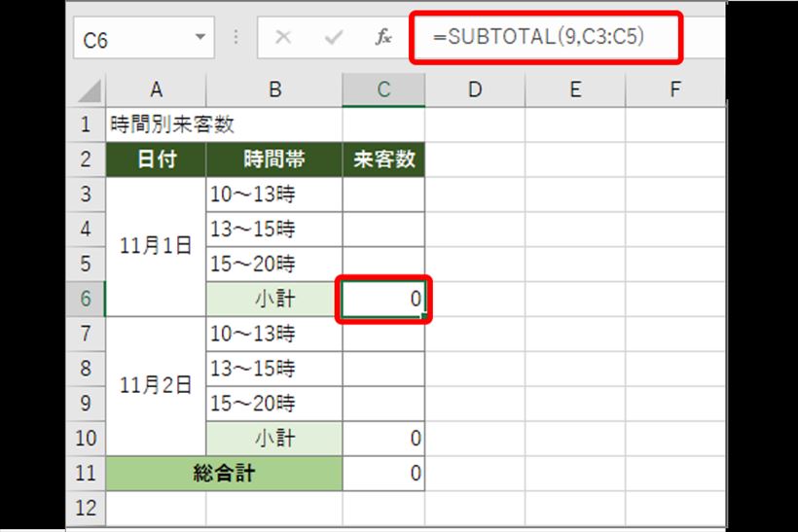Click empty 来客数 cell C9

(x=383, y=404)
